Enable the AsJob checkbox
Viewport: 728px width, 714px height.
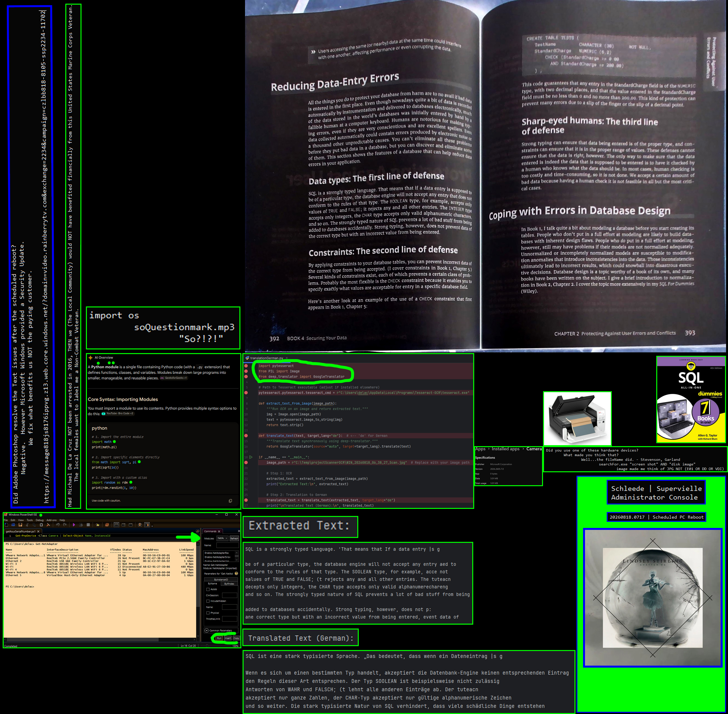click(x=208, y=589)
